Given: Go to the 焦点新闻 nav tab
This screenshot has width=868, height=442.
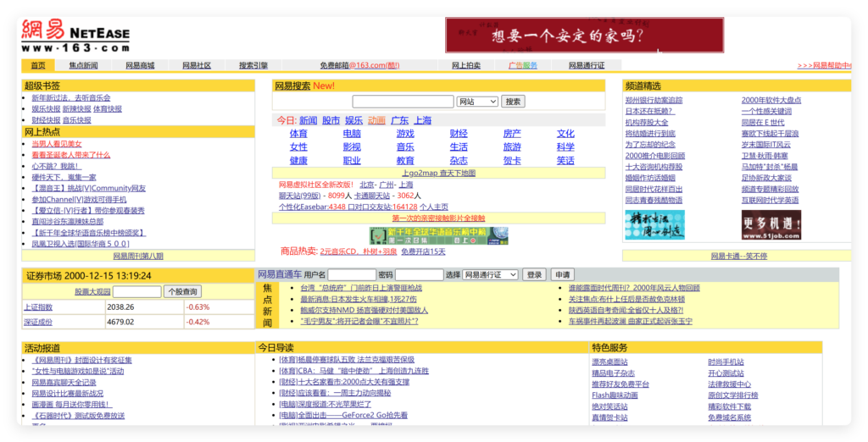Looking at the screenshot, I should tap(83, 65).
